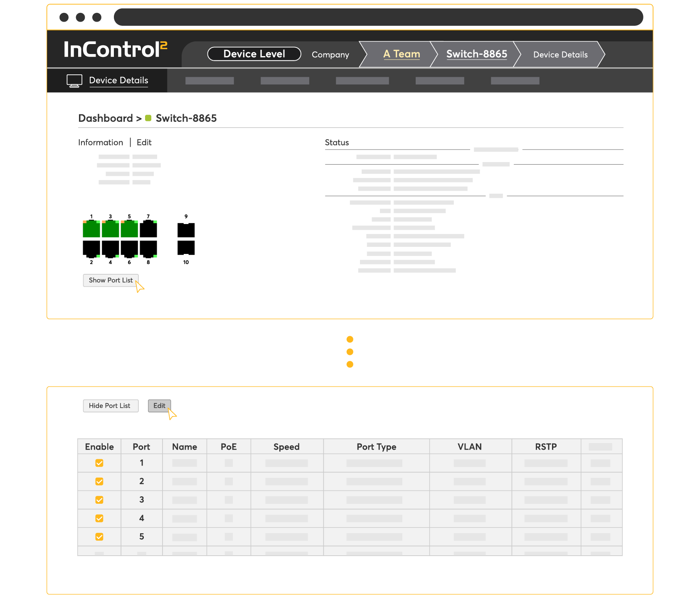Click the Show Port List button
The image size is (700, 601).
point(111,281)
